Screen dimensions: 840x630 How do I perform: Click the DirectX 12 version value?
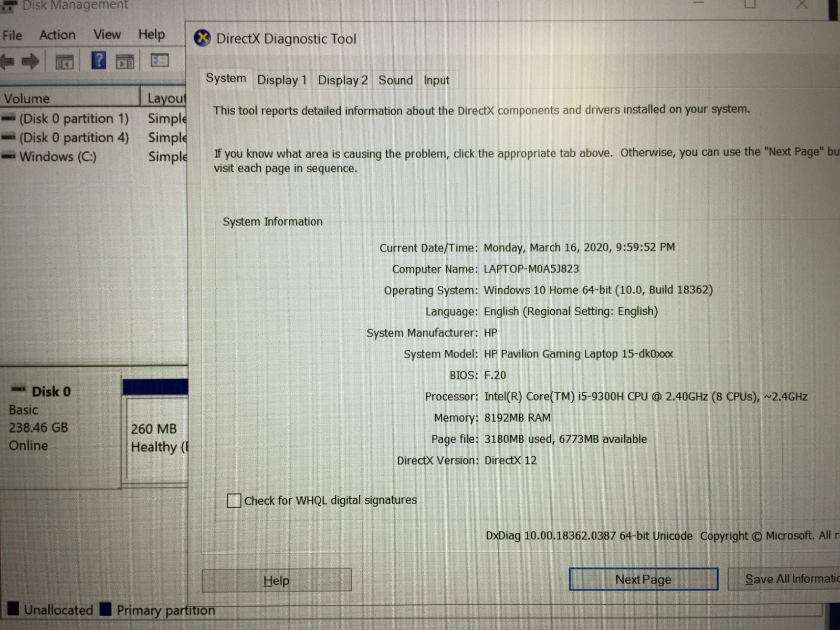click(510, 460)
